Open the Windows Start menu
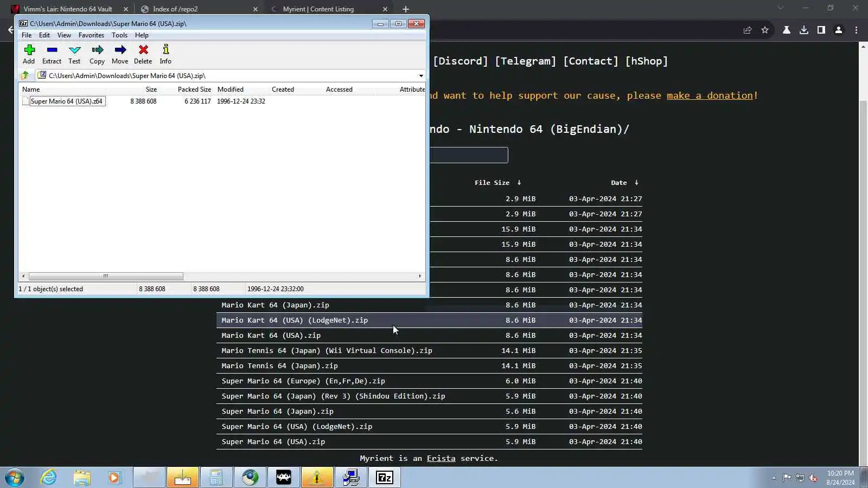The width and height of the screenshot is (868, 488). 15,478
